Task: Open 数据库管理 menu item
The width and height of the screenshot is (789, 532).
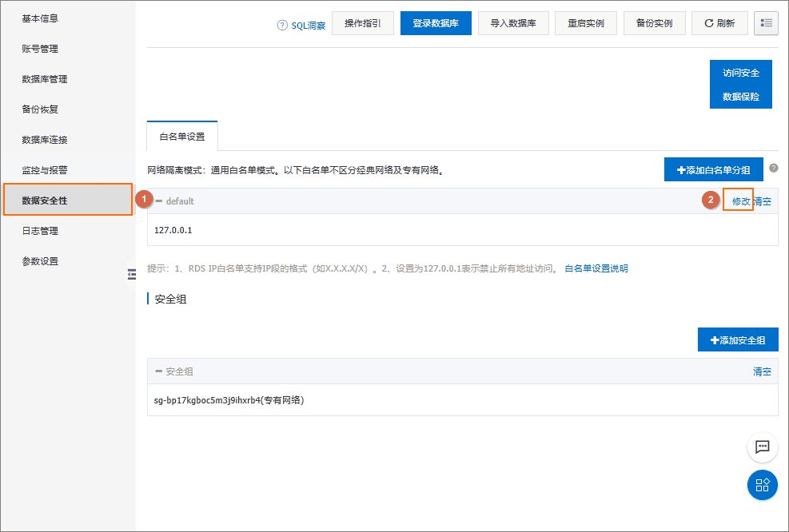Action: tap(45, 79)
